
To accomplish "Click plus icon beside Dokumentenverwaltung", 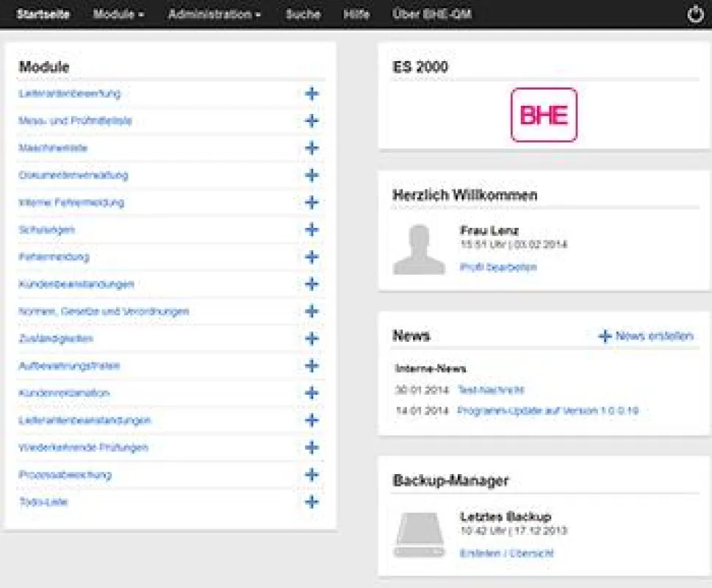I will click(312, 175).
